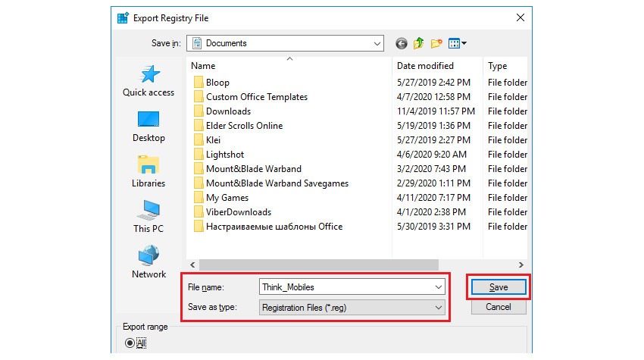Click date 4/1/2020 2:38 PM cell
644x360 pixels.
431,212
